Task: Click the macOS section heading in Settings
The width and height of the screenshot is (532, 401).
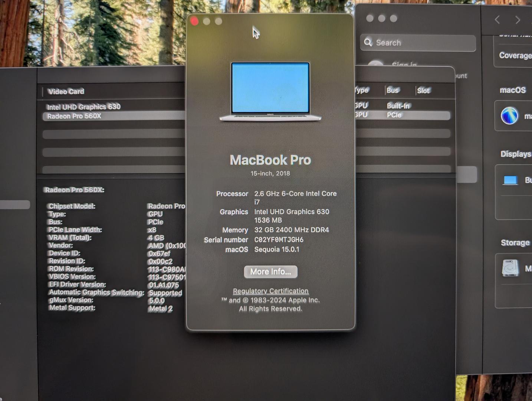Action: 513,90
